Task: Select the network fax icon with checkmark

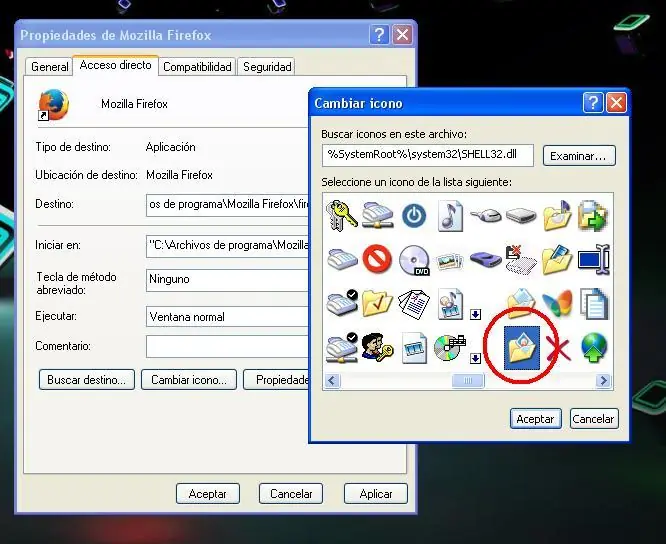Action: click(x=342, y=347)
